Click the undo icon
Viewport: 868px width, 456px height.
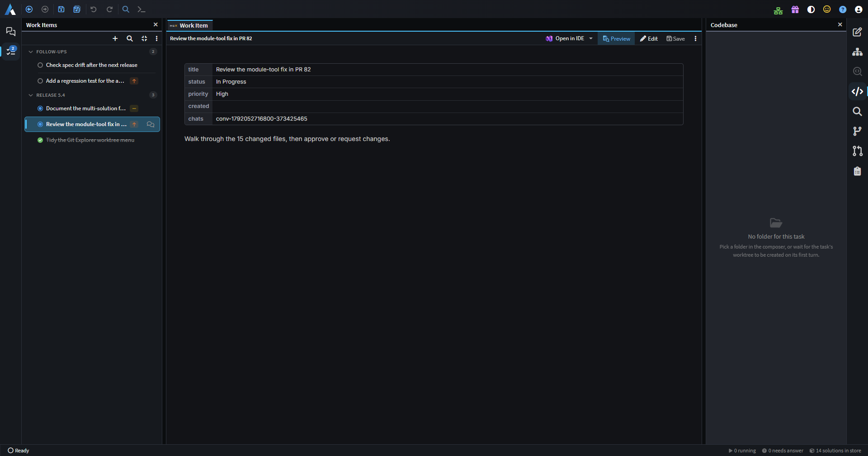(x=94, y=9)
